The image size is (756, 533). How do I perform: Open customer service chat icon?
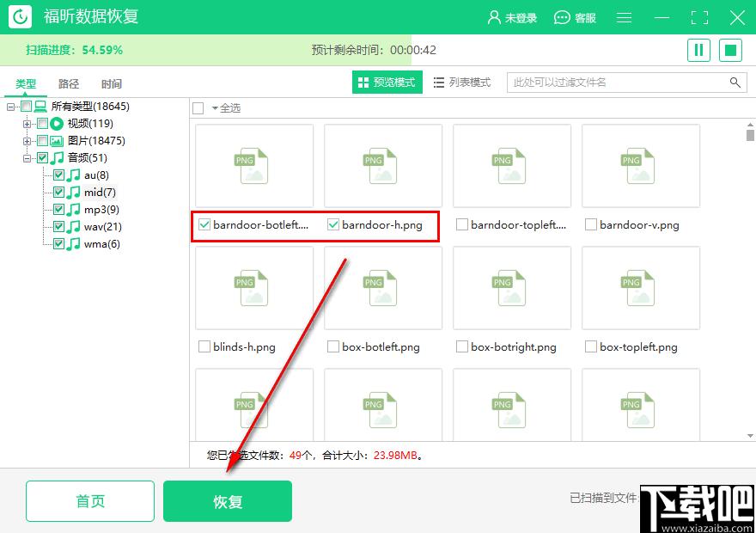pos(562,18)
